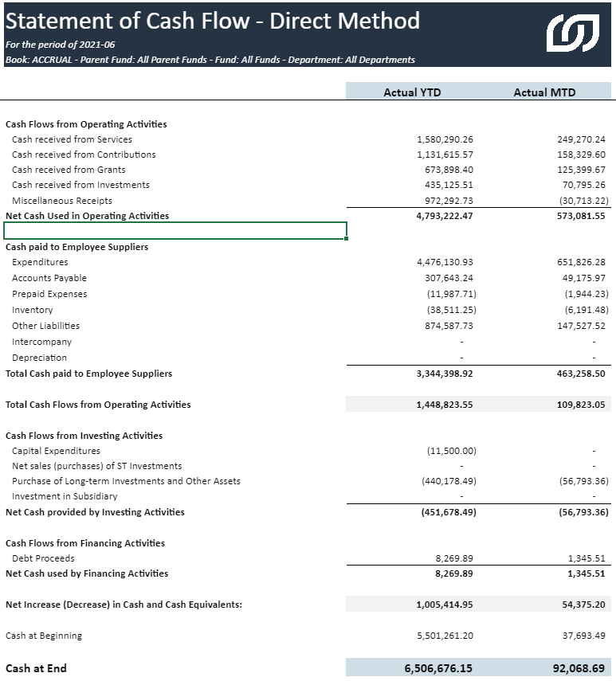
Task: Click the 'Cash received from Services' row label
Action: (72, 139)
